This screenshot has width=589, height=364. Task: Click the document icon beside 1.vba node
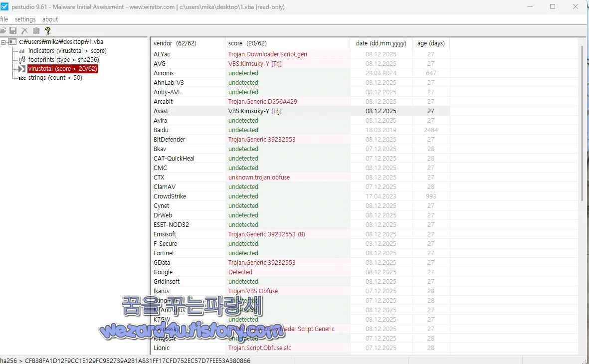[x=12, y=41]
